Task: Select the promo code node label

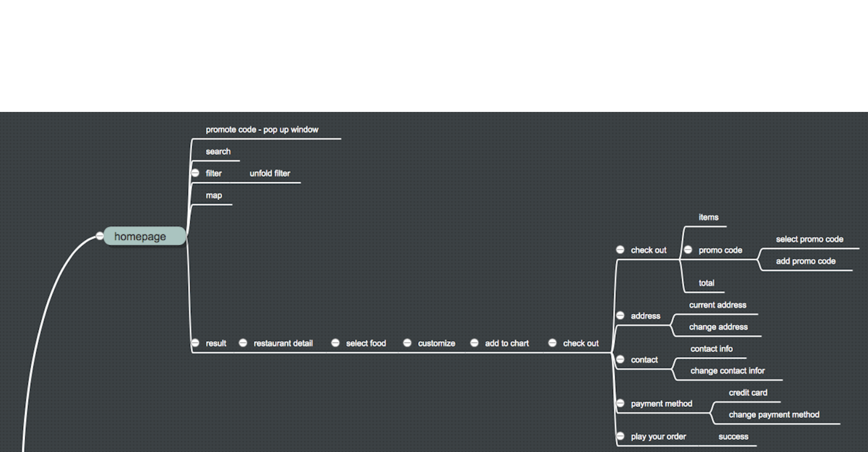Action: 720,250
